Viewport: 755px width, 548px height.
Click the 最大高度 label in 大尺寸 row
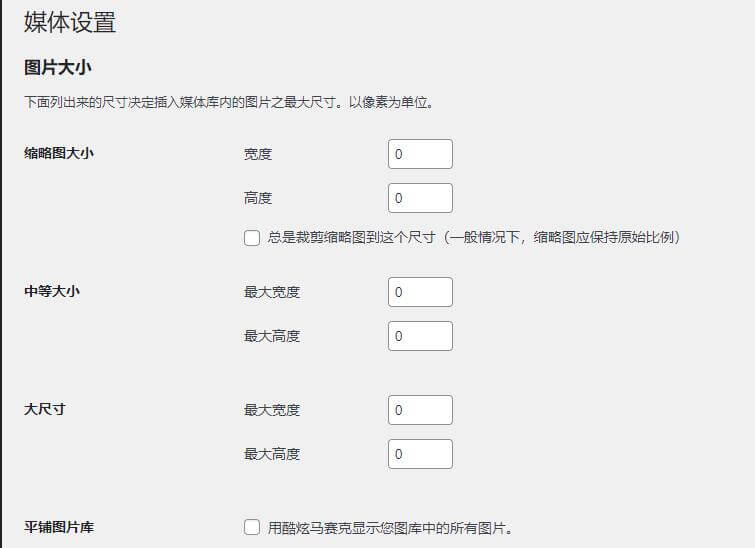(272, 454)
